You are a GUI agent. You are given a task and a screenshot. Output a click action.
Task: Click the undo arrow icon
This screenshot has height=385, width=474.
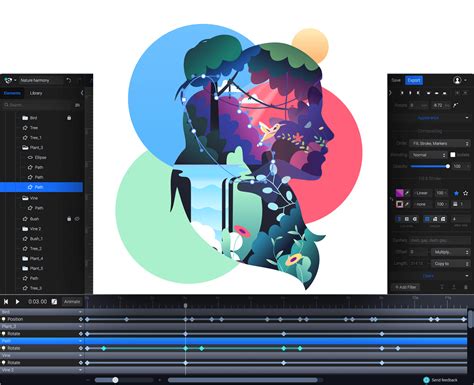[x=69, y=80]
